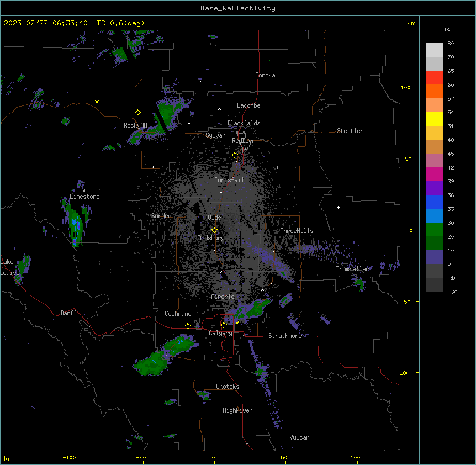Click the green storm cell southwest of Limestone
476x465 pixels.
tap(75, 225)
